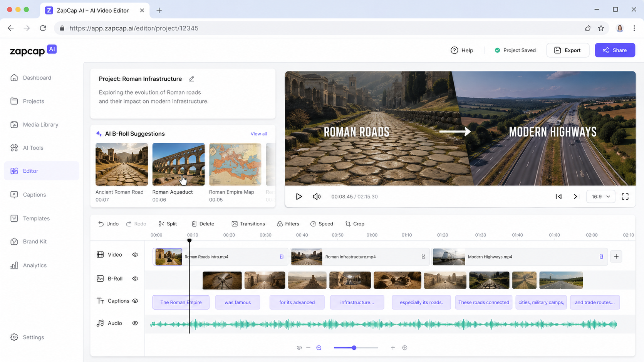Open View all B-Roll suggestions
Viewport: 644px width, 362px height.
tap(259, 134)
